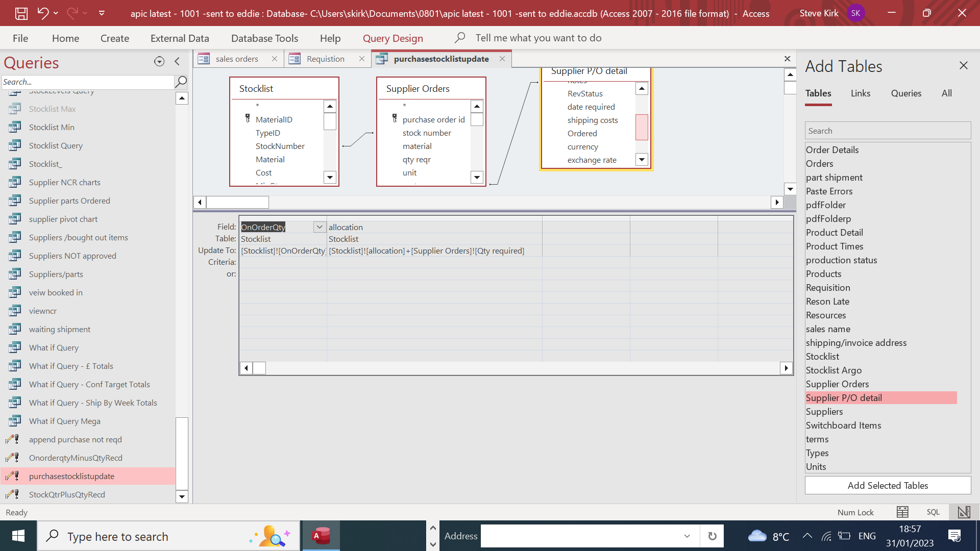Click the Access icon in taskbar

pos(321,536)
